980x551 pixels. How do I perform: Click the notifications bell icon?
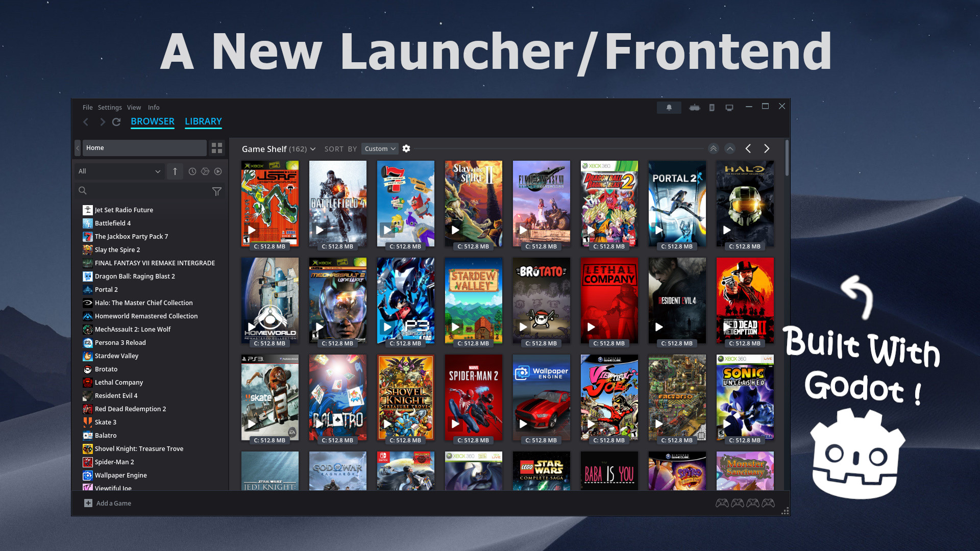(x=669, y=108)
